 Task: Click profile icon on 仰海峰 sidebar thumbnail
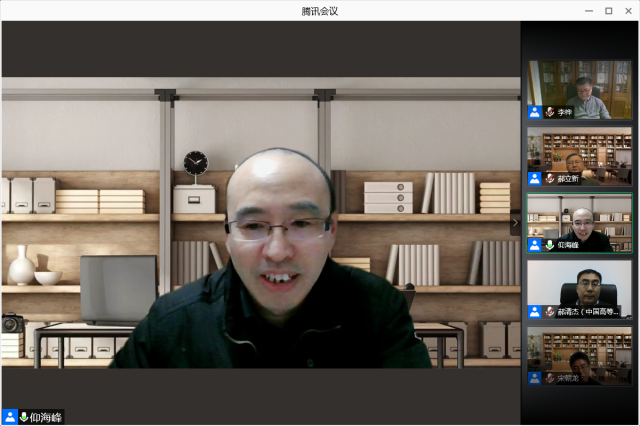click(x=535, y=245)
